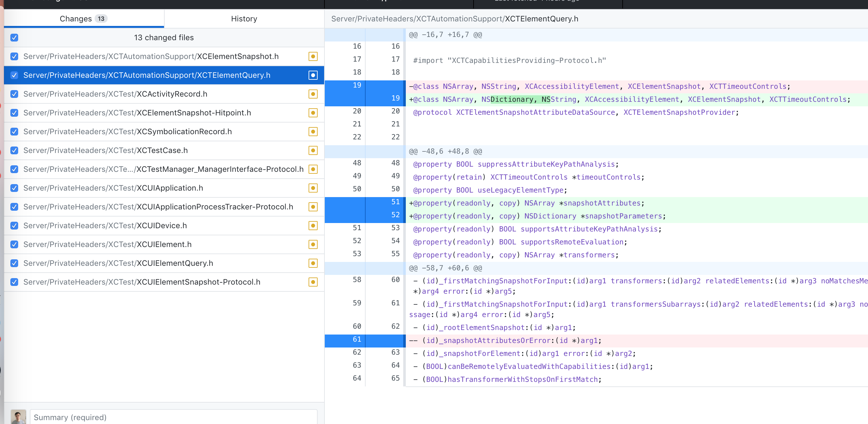Click modified icon for XCUIElementSnapshot-Protocol.h
868x424 pixels.
coord(313,282)
